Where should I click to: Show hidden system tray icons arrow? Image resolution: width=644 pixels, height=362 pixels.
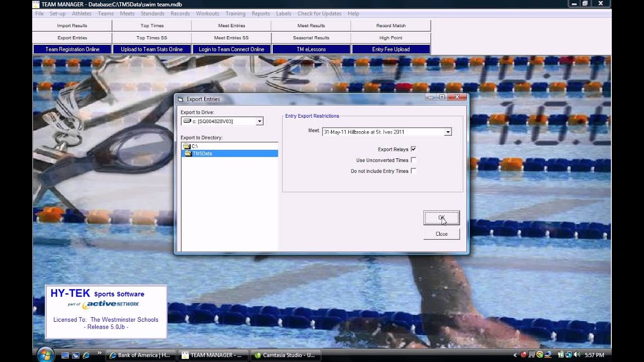tap(515, 355)
